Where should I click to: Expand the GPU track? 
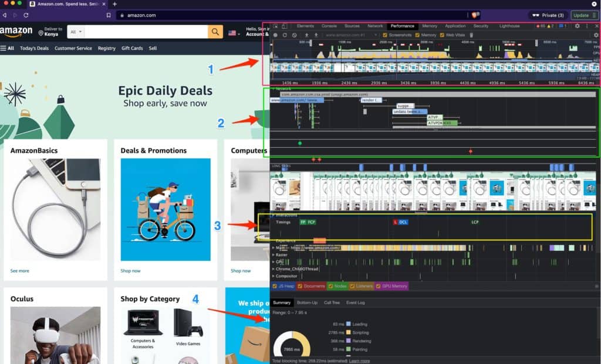(x=274, y=262)
